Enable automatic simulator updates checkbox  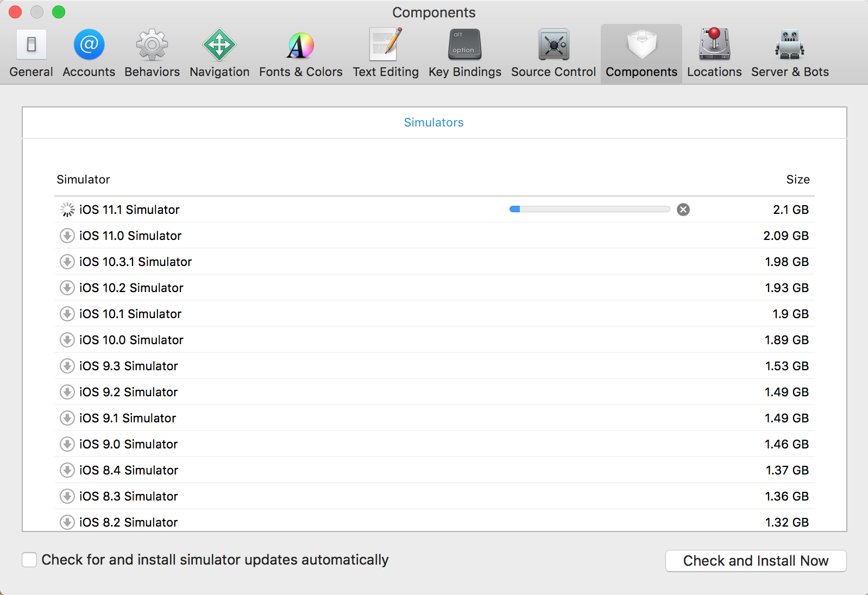(x=29, y=560)
